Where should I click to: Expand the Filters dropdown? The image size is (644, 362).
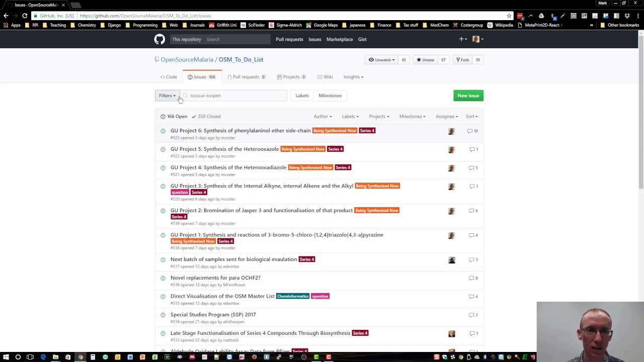pyautogui.click(x=167, y=96)
